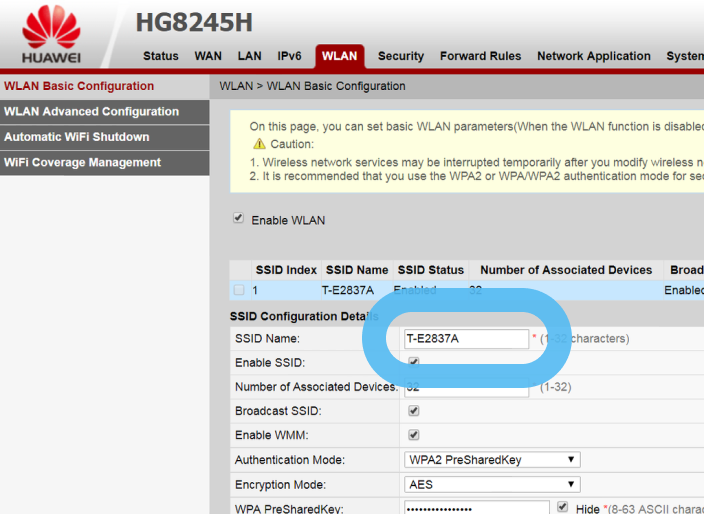704x514 pixels.
Task: Click the Caution warning icon
Action: click(x=259, y=144)
